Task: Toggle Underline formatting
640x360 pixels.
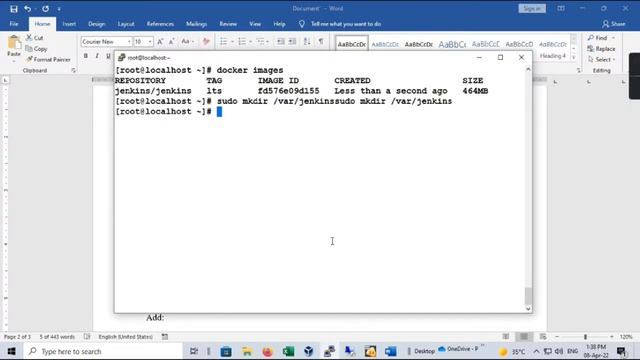Action: pos(108,56)
